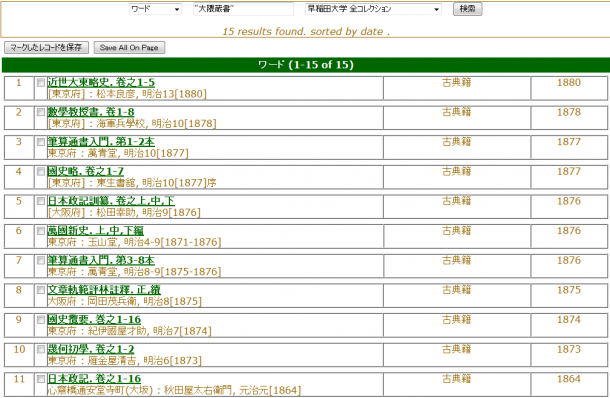Click row number 10 in results list

(19, 349)
